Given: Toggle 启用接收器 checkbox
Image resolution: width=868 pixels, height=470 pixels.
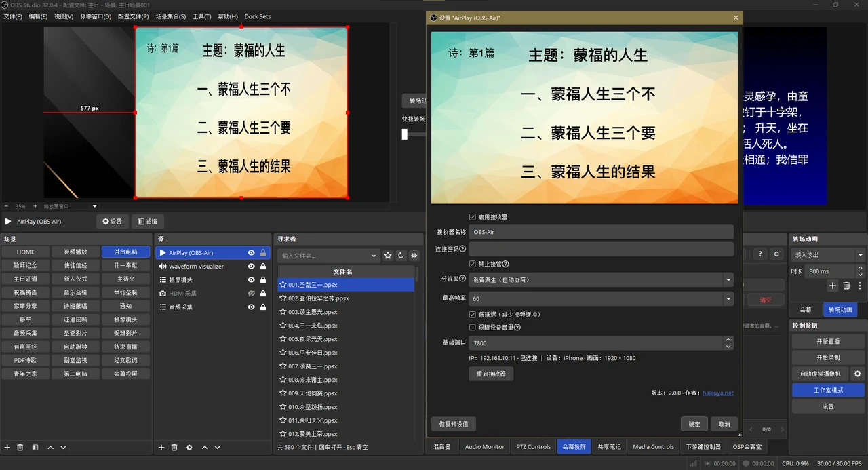Looking at the screenshot, I should (x=472, y=217).
